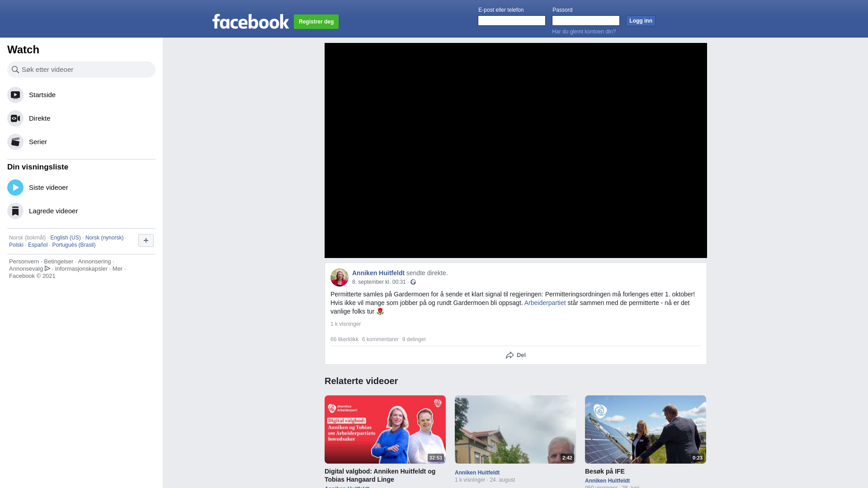
Task: Expand the Mer footer links
Action: click(118, 269)
